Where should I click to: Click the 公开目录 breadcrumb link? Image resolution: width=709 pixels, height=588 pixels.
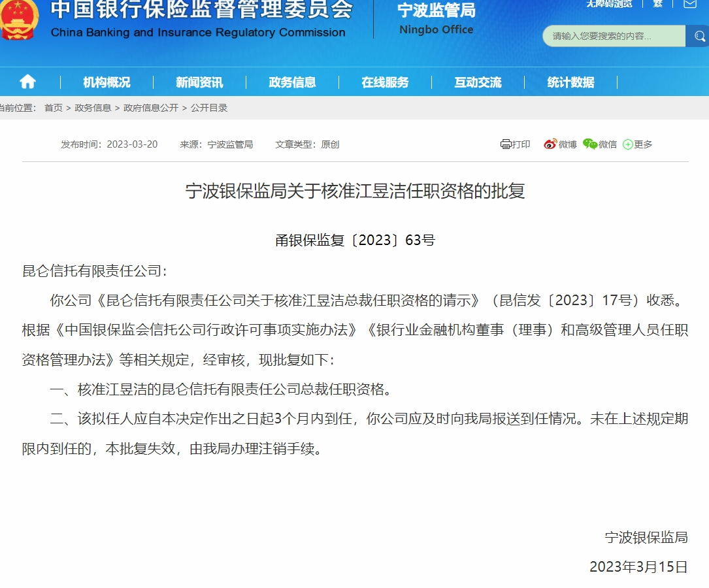click(209, 108)
